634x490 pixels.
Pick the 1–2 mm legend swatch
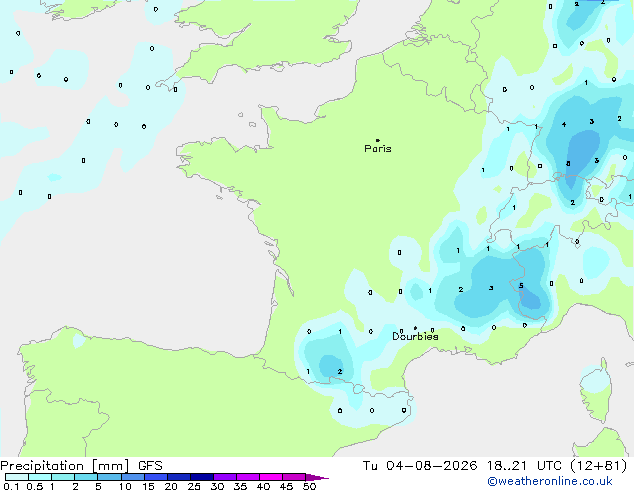[x=63, y=477]
